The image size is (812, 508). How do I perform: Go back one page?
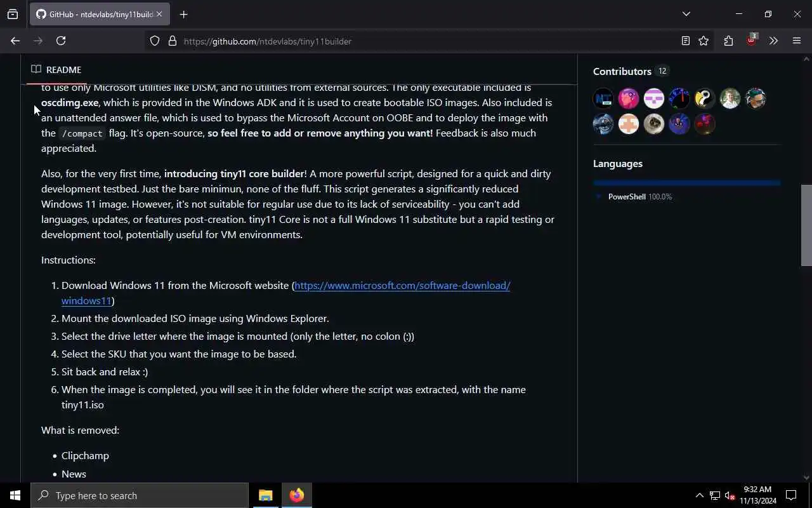coord(15,41)
